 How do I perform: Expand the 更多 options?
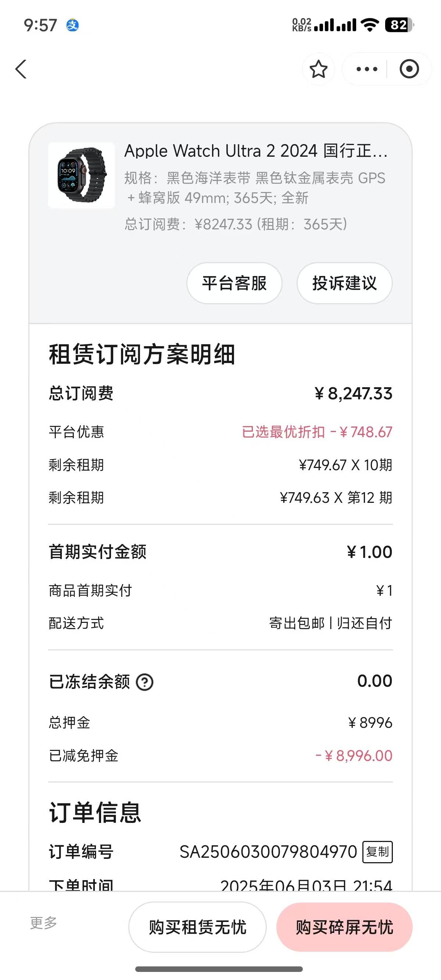coord(43,923)
